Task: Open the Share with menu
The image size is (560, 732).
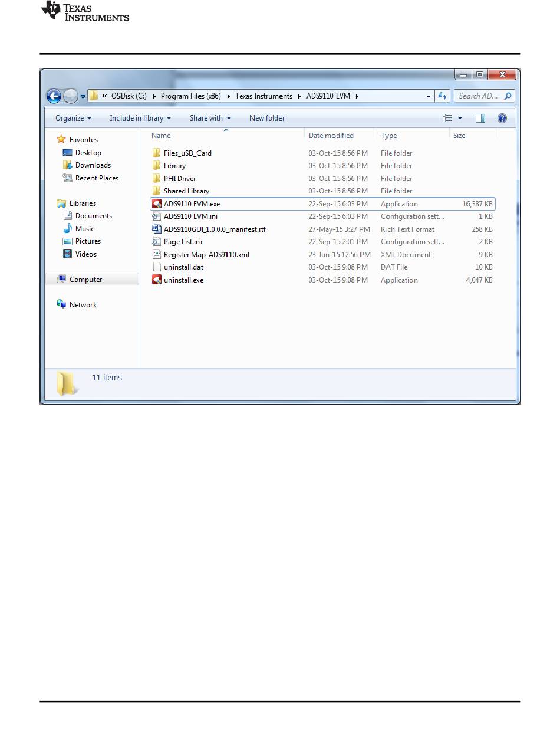Action: (x=210, y=118)
